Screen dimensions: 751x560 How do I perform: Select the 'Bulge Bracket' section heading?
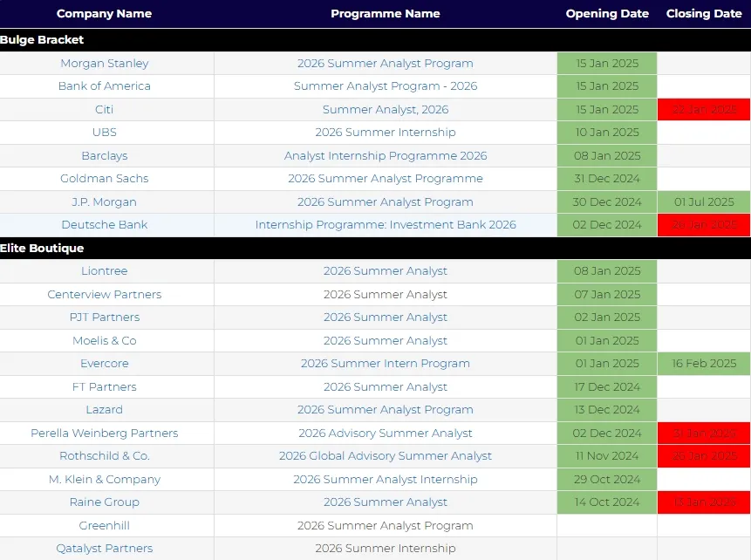[x=42, y=40]
